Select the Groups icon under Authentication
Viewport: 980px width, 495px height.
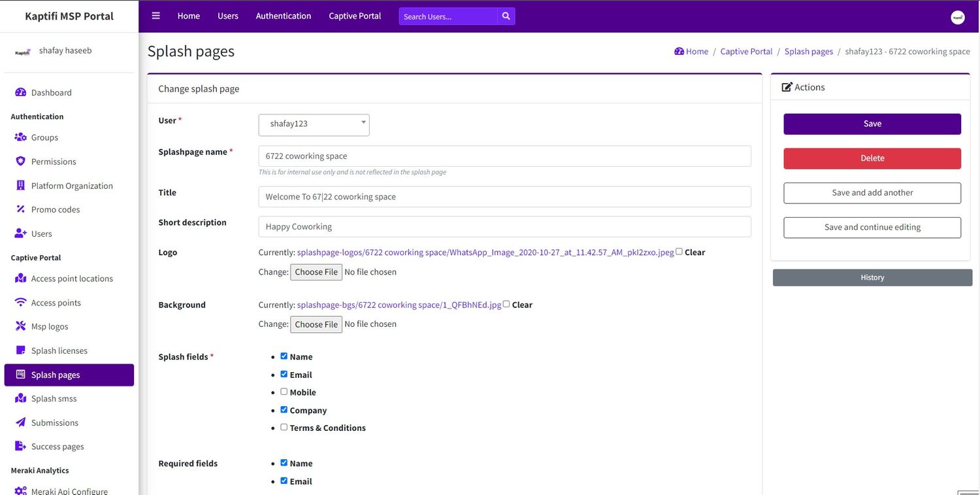click(21, 137)
